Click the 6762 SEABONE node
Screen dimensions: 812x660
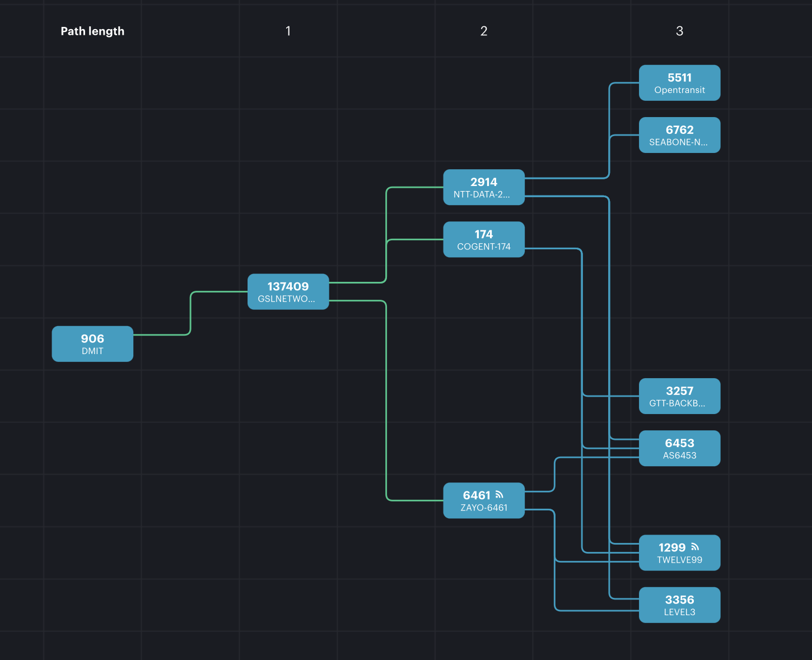point(679,135)
